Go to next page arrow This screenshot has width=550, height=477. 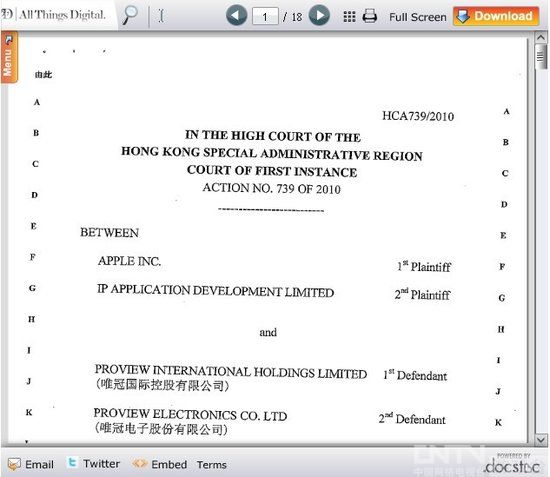click(319, 15)
